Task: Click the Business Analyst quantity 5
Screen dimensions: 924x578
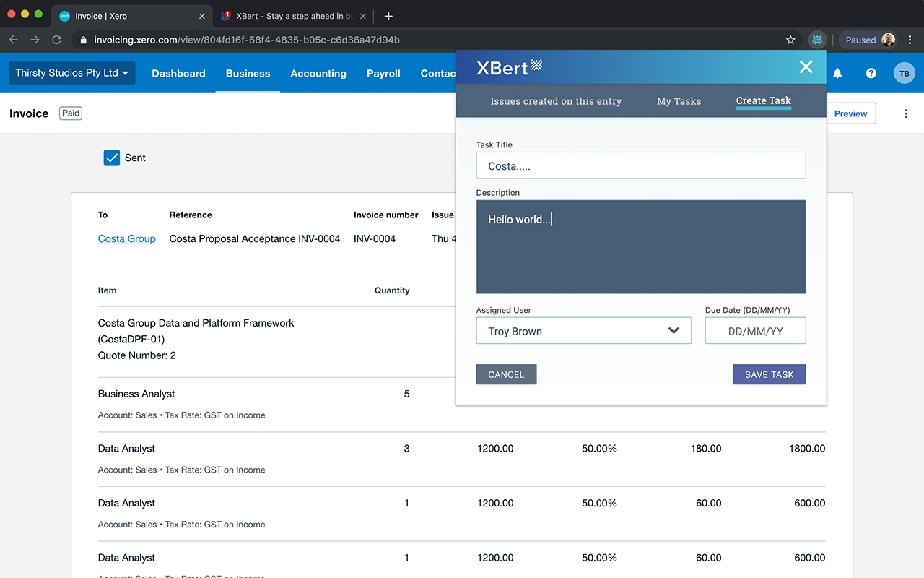Action: 407,394
